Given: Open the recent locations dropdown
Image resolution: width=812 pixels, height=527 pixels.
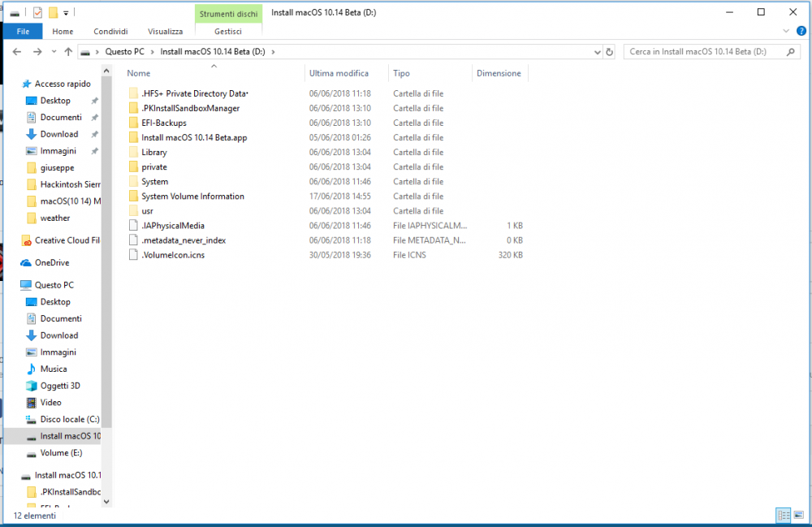Looking at the screenshot, I should tap(54, 52).
